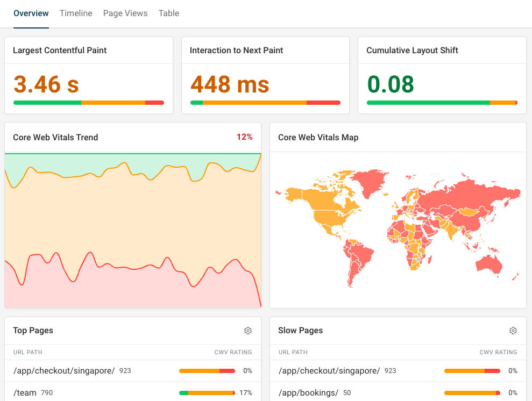Click the Interaction to Next Paint value 448 ms
532x401 pixels.
(230, 84)
